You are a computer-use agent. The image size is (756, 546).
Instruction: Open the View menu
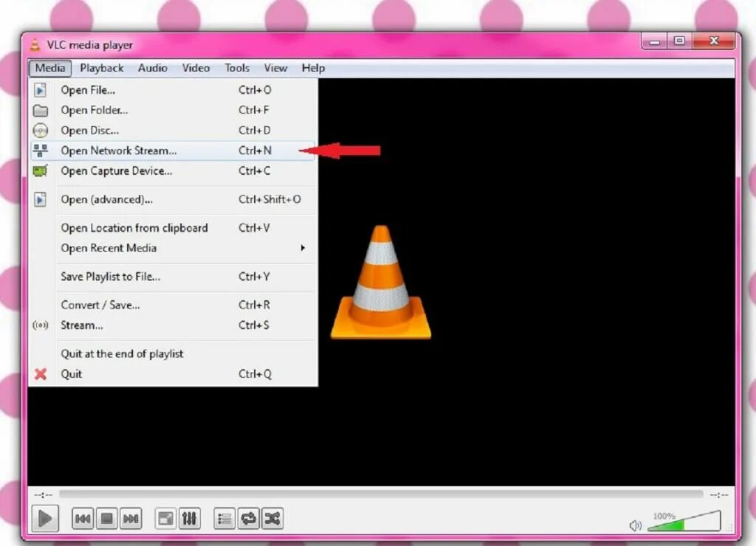(x=275, y=68)
